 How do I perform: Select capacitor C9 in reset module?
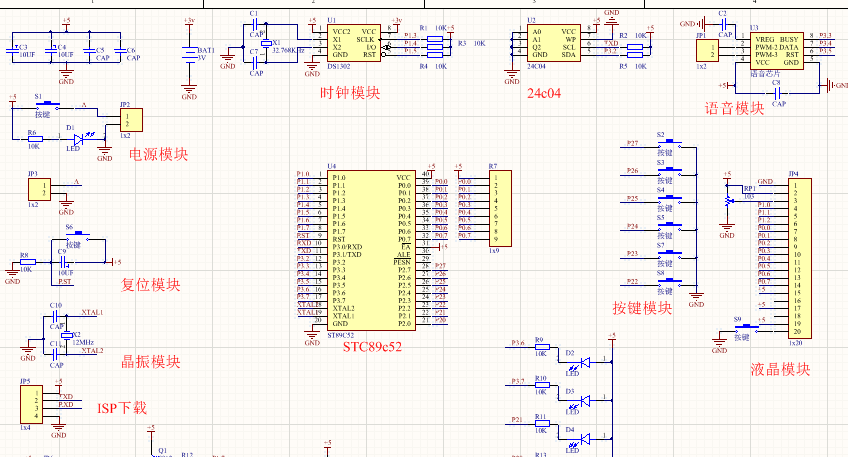tap(64, 262)
